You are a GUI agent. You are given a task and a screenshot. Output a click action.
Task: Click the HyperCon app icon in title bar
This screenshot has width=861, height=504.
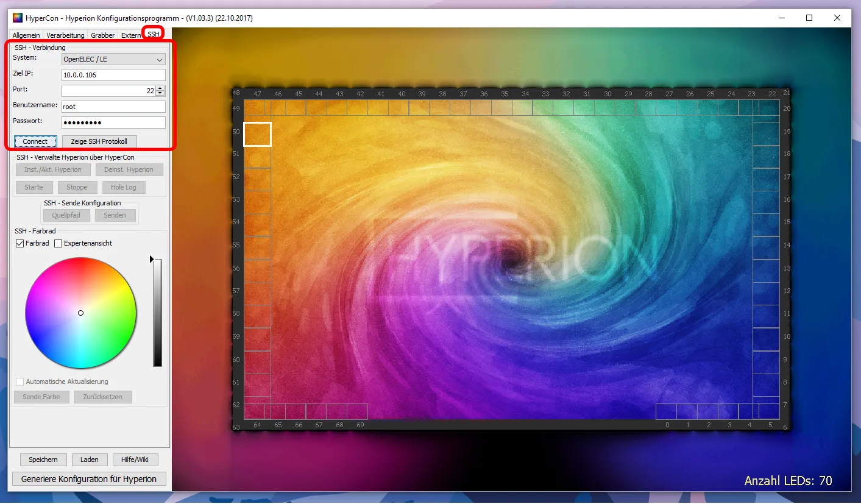point(18,18)
